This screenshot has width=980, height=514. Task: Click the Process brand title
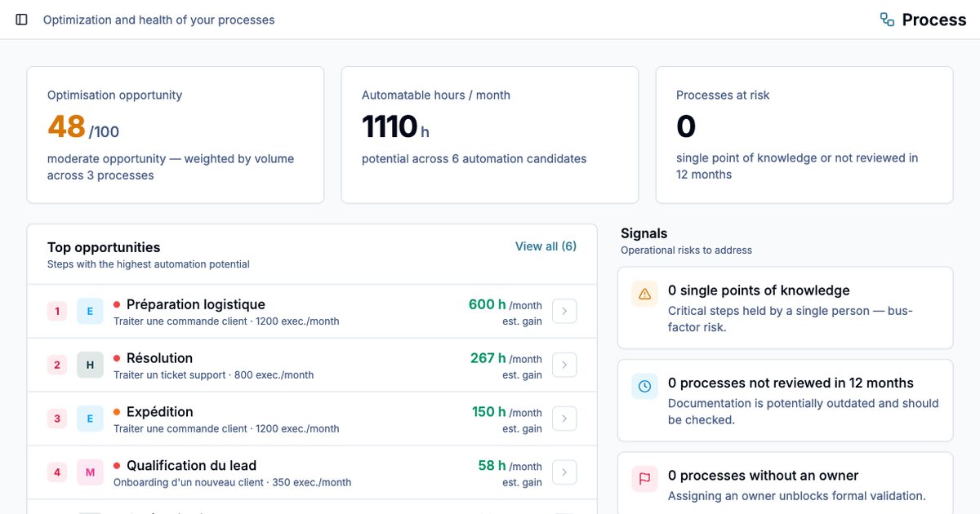coord(934,20)
